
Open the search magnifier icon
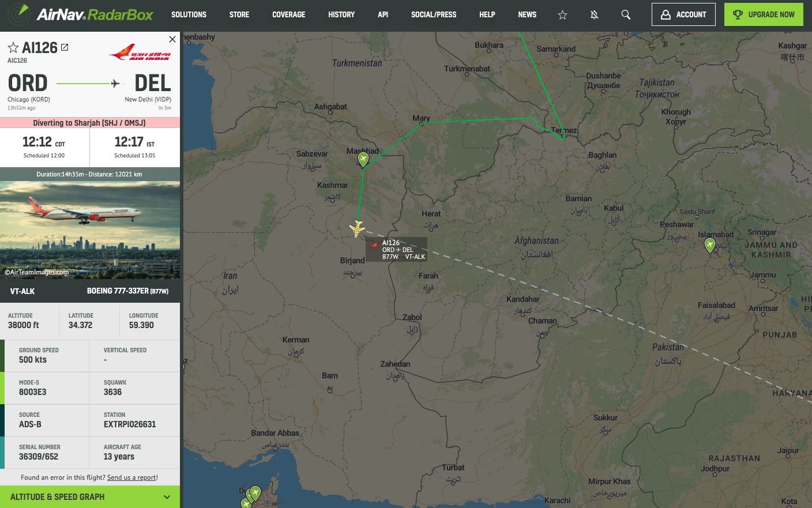pos(626,15)
